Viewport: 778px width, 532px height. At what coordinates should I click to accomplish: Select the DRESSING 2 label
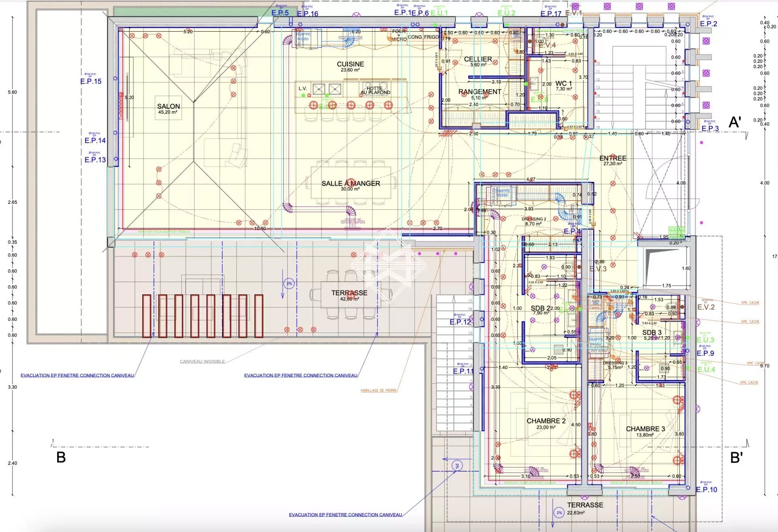click(x=534, y=219)
